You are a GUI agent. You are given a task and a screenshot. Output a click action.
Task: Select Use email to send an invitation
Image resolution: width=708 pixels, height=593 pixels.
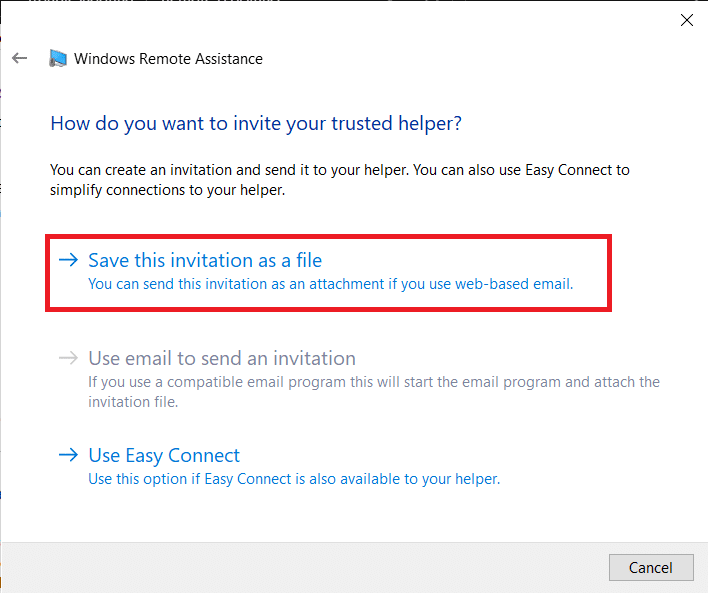(222, 358)
